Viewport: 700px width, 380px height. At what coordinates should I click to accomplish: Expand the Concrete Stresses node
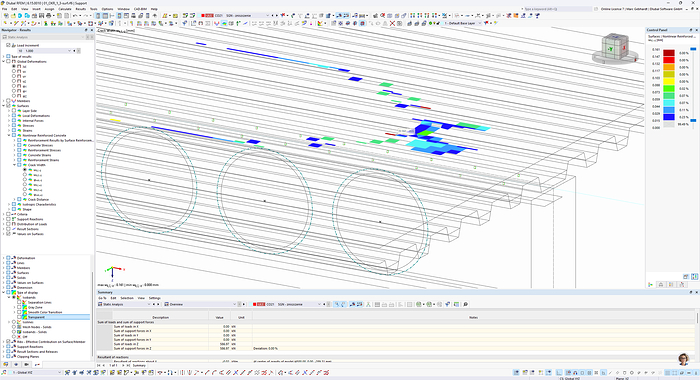pyautogui.click(x=14, y=146)
